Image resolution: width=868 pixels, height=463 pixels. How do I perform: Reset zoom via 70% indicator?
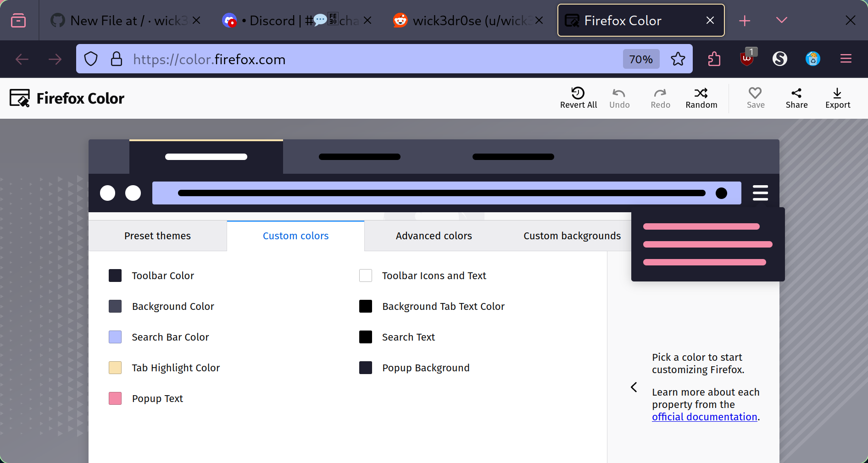[641, 59]
